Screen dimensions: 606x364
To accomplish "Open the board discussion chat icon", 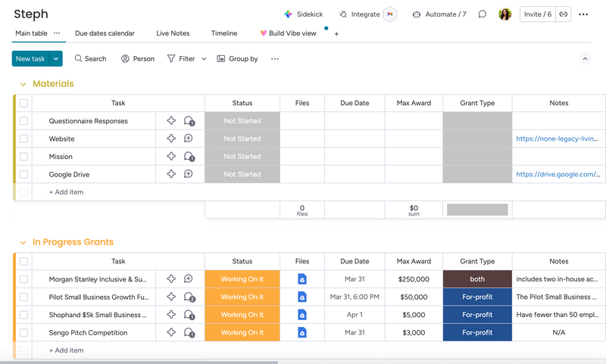I will click(483, 14).
